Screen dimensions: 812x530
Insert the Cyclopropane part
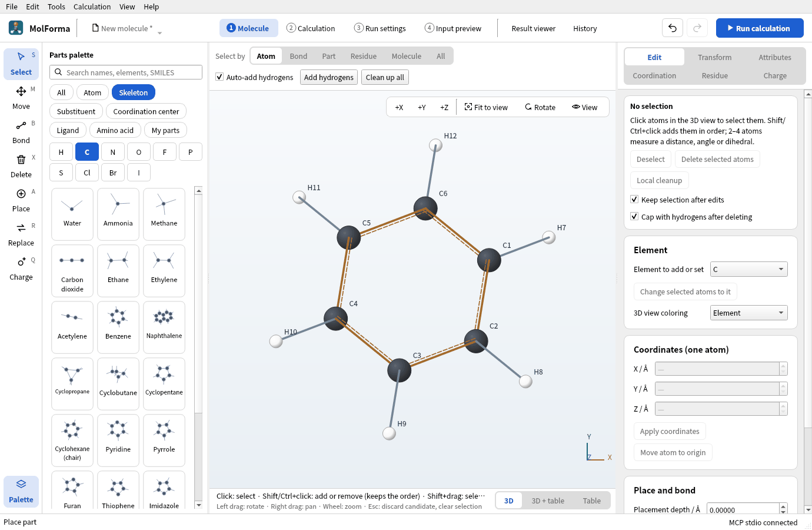[72, 384]
